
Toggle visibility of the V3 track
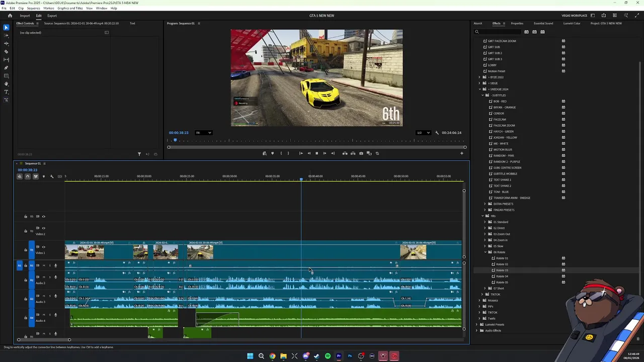click(x=43, y=216)
